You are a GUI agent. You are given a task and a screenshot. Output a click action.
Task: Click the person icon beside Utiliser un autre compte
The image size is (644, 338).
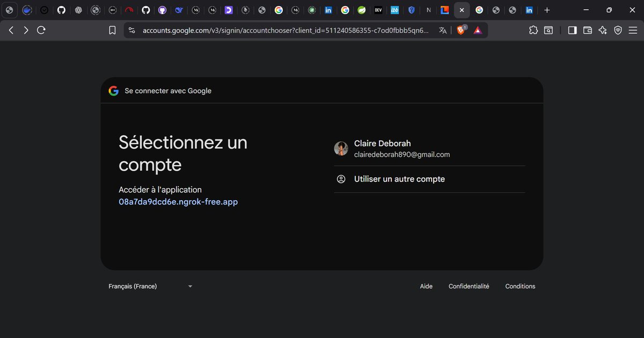pyautogui.click(x=341, y=179)
